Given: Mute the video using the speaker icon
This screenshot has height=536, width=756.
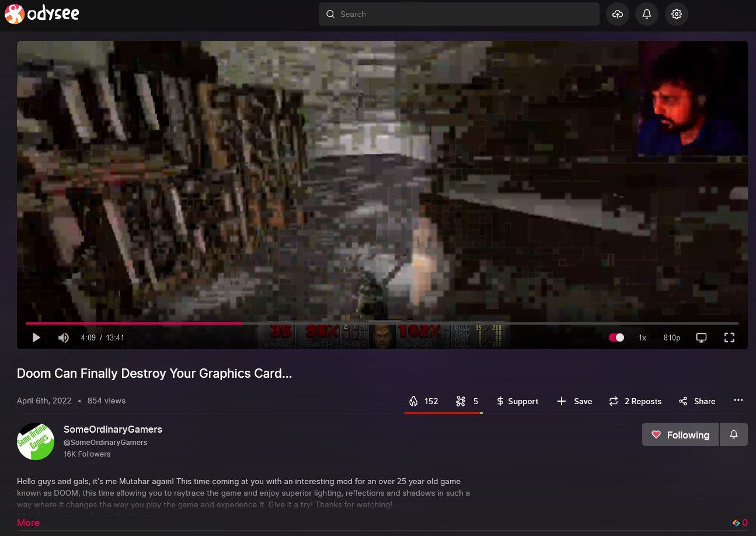Looking at the screenshot, I should click(x=64, y=337).
